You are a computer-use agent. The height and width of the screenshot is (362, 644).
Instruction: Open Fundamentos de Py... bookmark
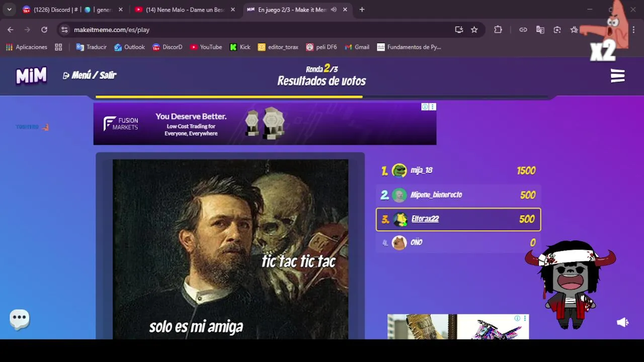tap(409, 47)
